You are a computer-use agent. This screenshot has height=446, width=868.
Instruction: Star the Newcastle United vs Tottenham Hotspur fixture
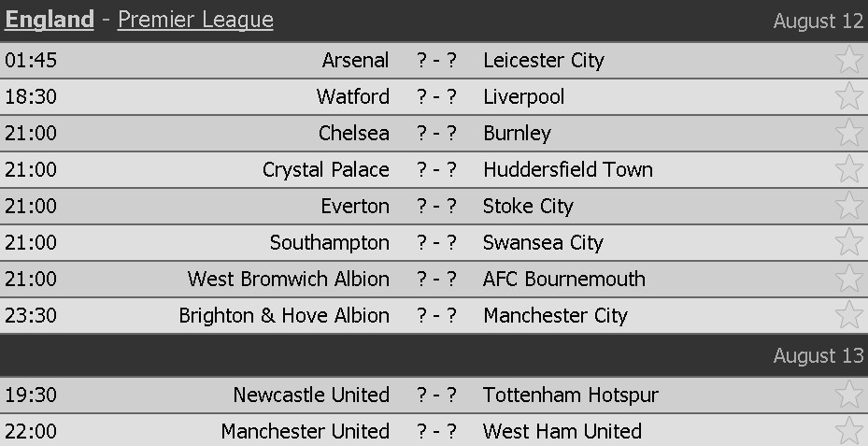coord(848,395)
